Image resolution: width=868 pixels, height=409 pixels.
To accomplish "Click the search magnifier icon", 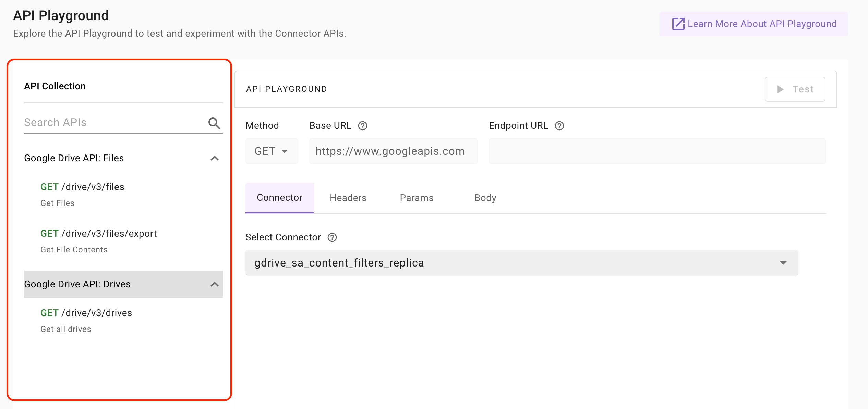I will pos(214,123).
